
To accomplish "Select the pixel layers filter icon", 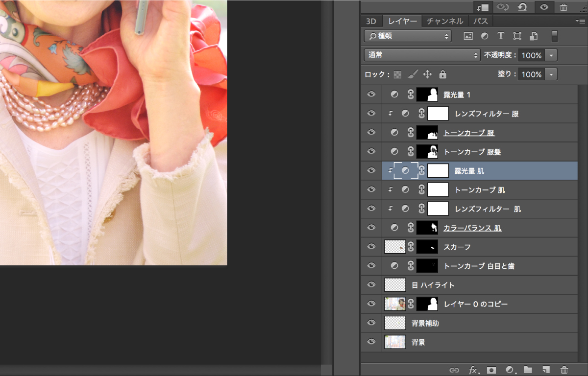I will point(468,36).
